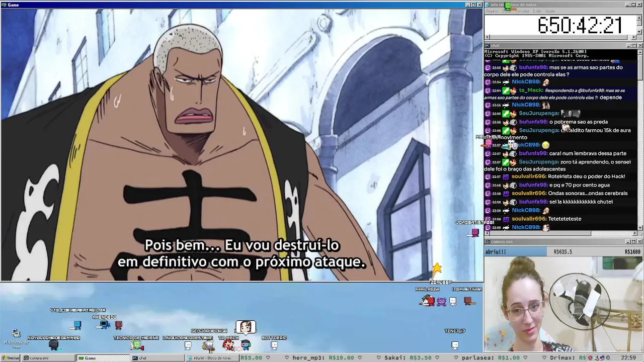644x362 pixels.
Task: Select the Game taskbar button
Action: 103,358
